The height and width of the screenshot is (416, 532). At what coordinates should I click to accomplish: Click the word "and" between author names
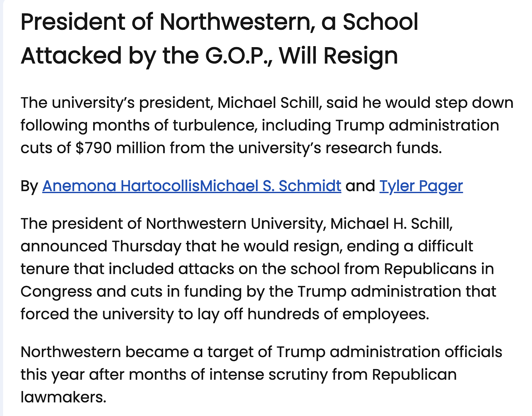pos(360,186)
